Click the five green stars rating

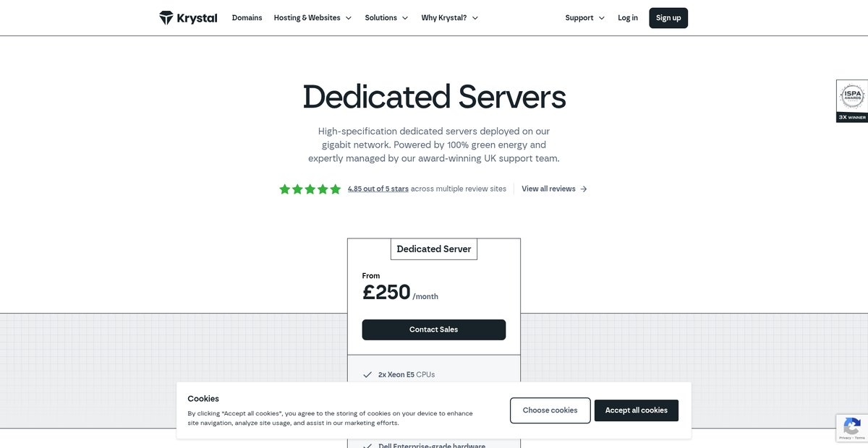coord(310,189)
